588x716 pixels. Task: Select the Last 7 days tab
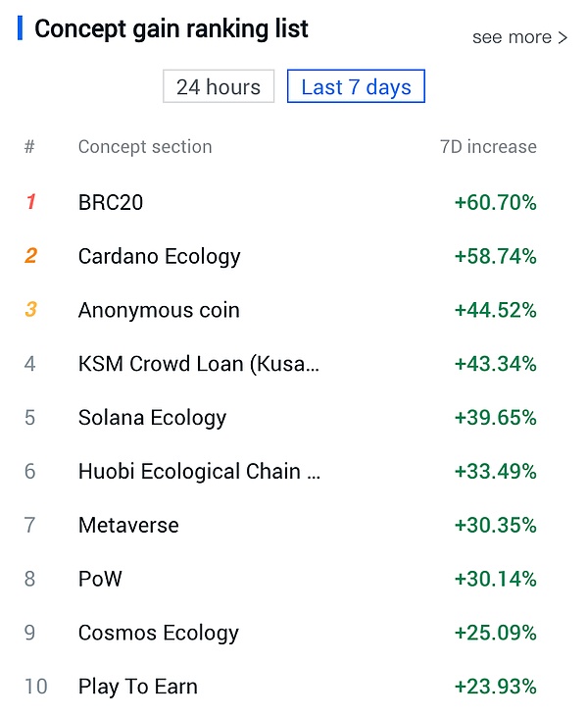356,86
